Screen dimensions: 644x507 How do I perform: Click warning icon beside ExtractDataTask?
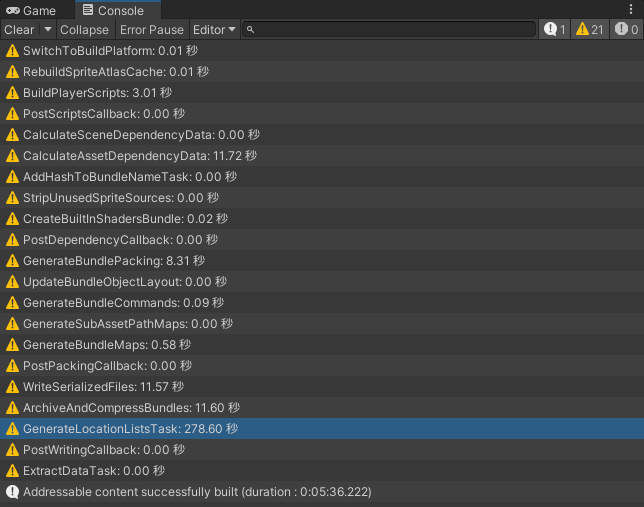pos(12,471)
